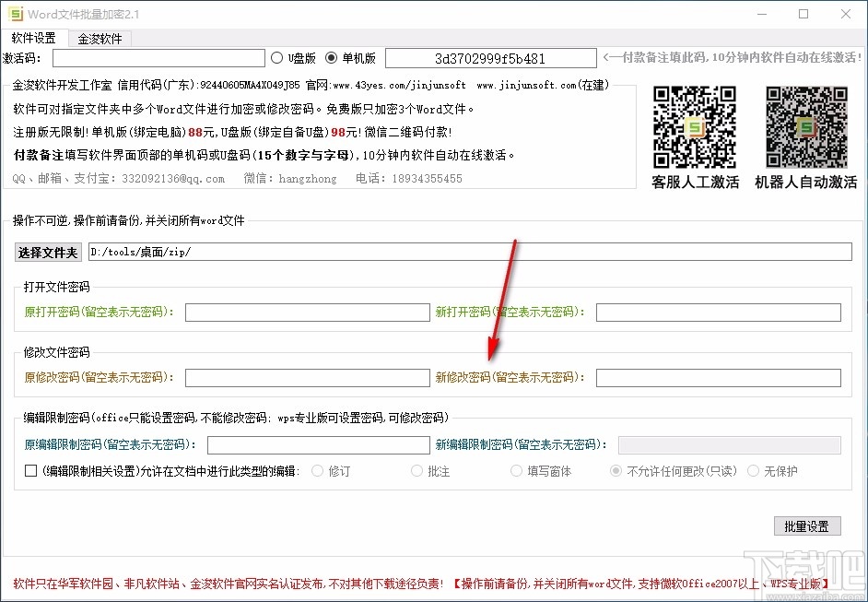Click the 激活码 input field
This screenshot has width=868, height=602.
(157, 57)
